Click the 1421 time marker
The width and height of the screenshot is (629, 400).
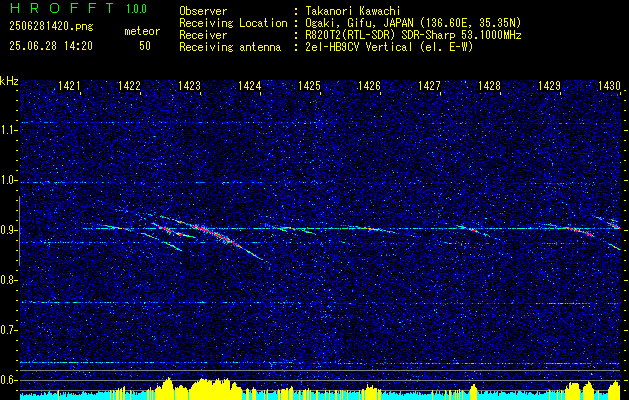tap(69, 85)
